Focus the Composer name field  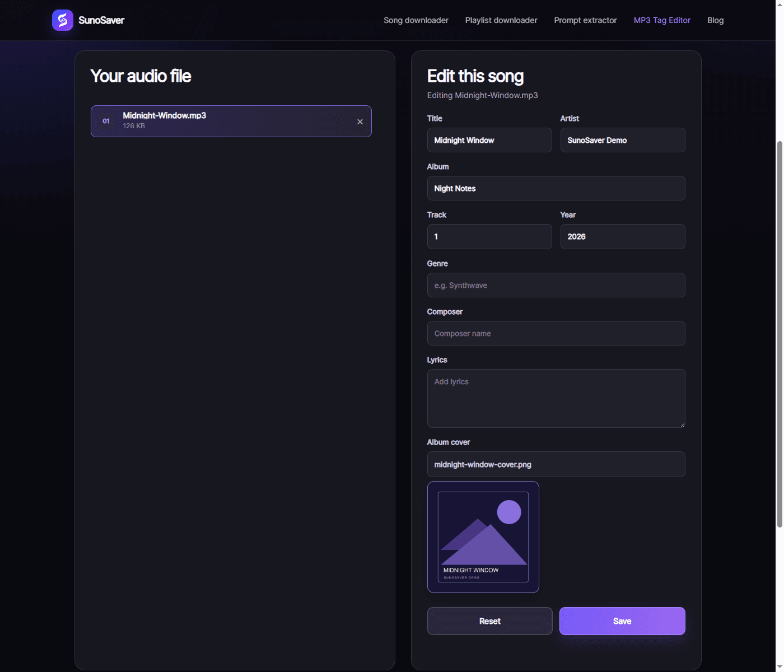pos(556,333)
